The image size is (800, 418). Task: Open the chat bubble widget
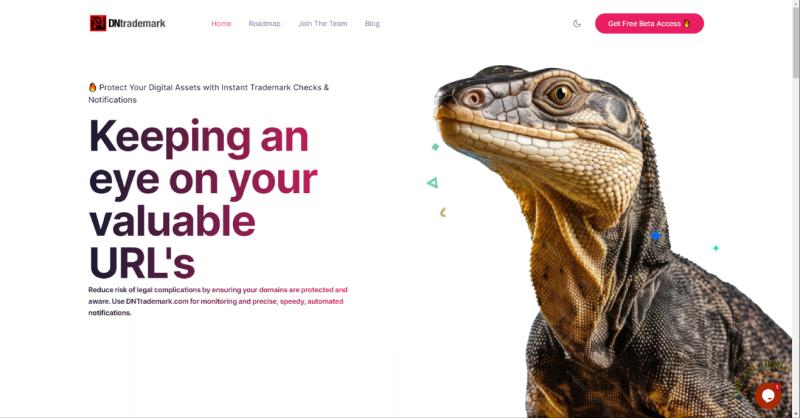pyautogui.click(x=768, y=396)
